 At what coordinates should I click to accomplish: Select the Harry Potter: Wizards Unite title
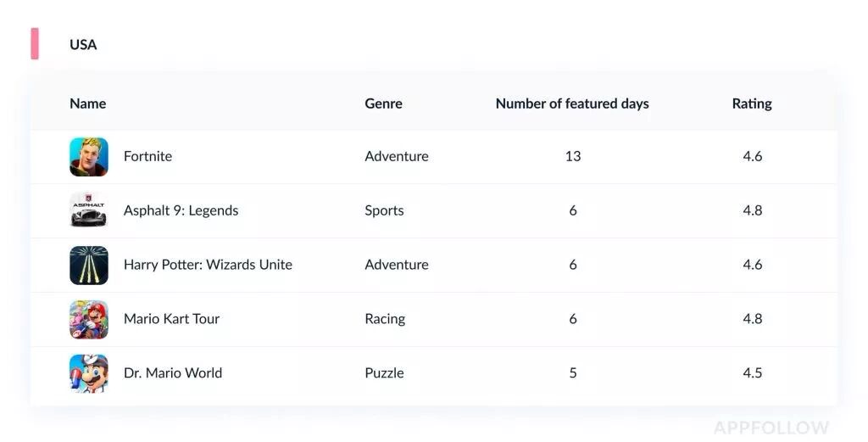[x=208, y=265]
